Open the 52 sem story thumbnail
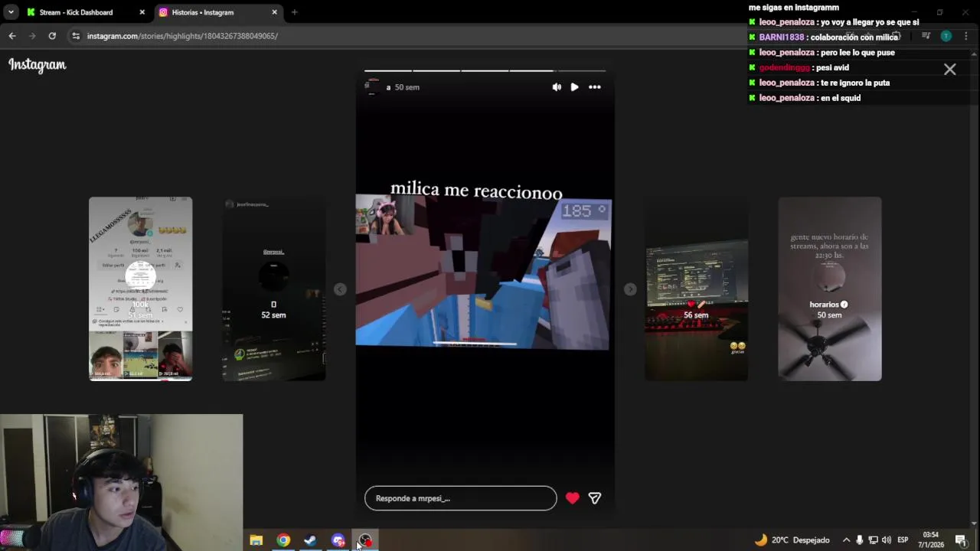 pos(273,289)
